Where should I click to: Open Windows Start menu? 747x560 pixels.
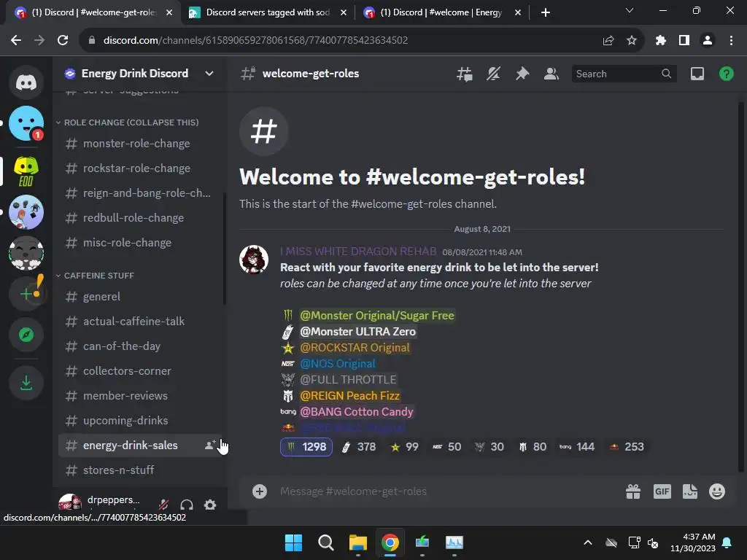point(293,542)
